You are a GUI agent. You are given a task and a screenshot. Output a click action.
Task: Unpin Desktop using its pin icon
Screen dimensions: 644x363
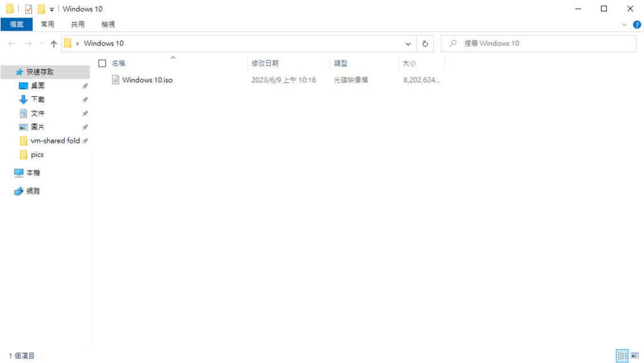85,86
